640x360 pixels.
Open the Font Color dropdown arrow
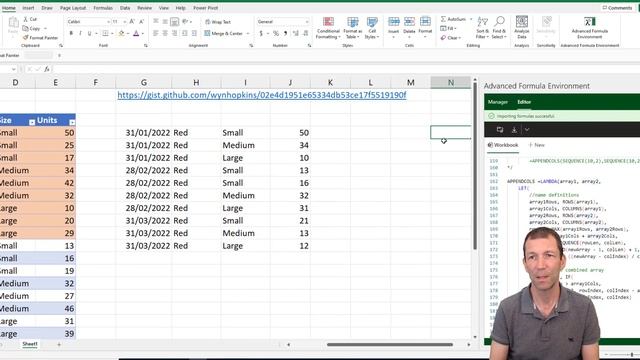(x=142, y=33)
